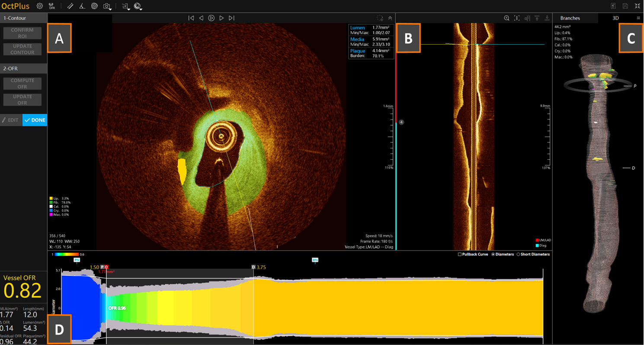Click the COMPUTE OFR button
Viewport: 644px width, 345px height.
tap(22, 84)
